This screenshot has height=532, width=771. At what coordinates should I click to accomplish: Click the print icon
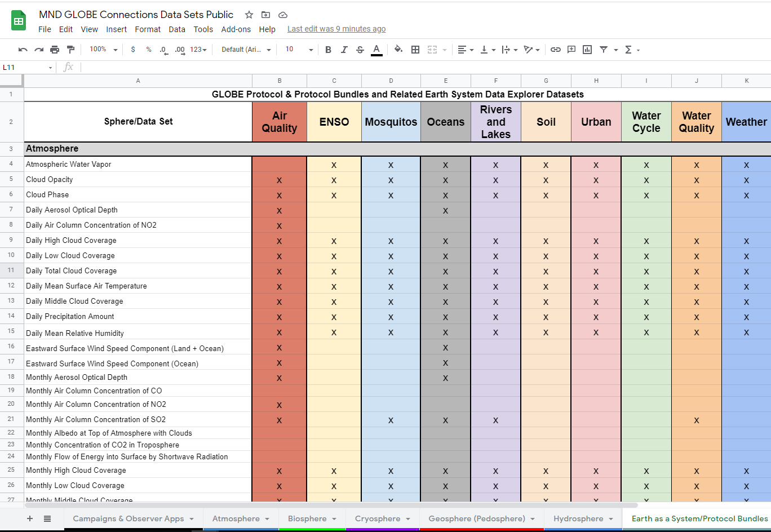[55, 50]
